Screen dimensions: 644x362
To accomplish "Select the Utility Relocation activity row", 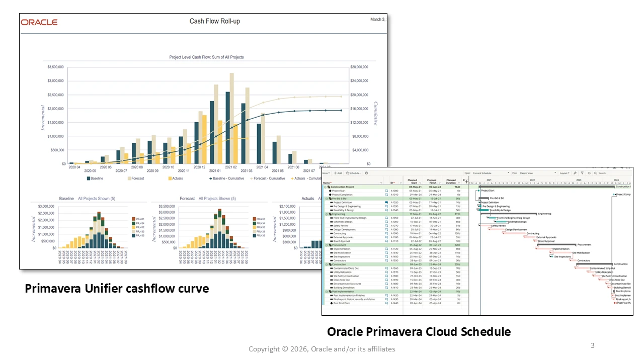I will pyautogui.click(x=395, y=272).
